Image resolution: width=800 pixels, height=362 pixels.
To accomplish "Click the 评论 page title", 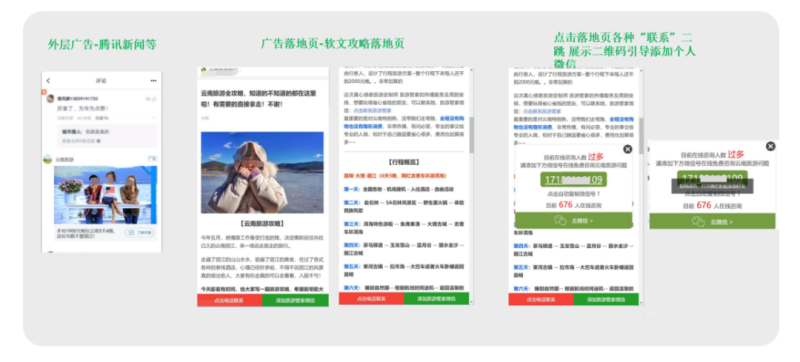I will pyautogui.click(x=102, y=81).
